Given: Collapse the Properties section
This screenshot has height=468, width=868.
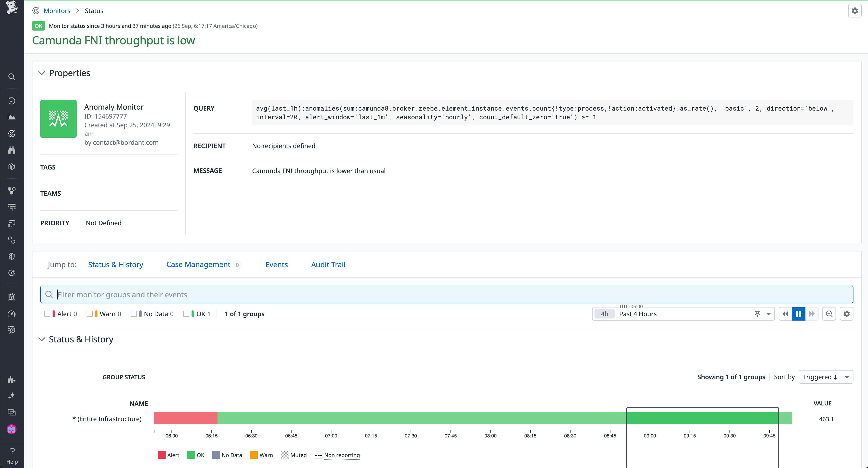Looking at the screenshot, I should pyautogui.click(x=42, y=73).
